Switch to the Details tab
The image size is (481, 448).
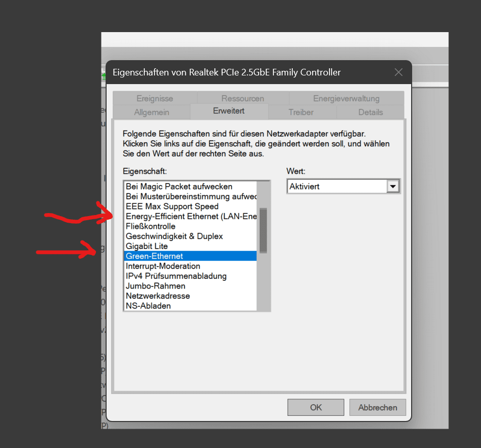coord(370,112)
